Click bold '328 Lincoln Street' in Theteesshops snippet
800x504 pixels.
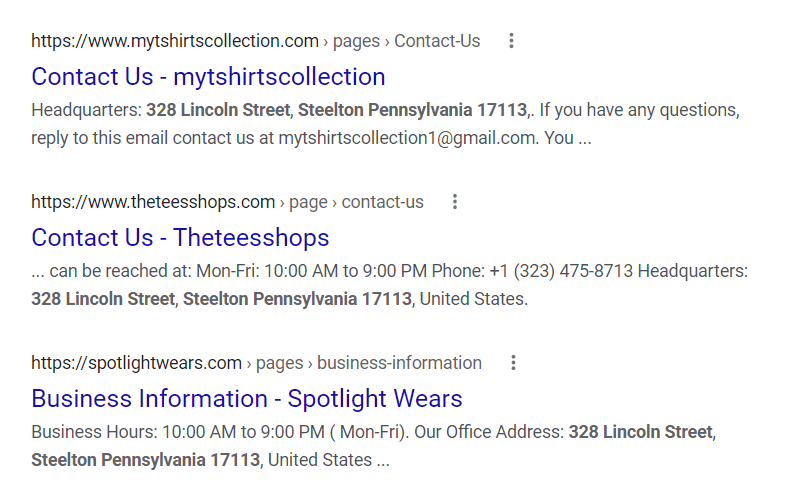coord(103,299)
